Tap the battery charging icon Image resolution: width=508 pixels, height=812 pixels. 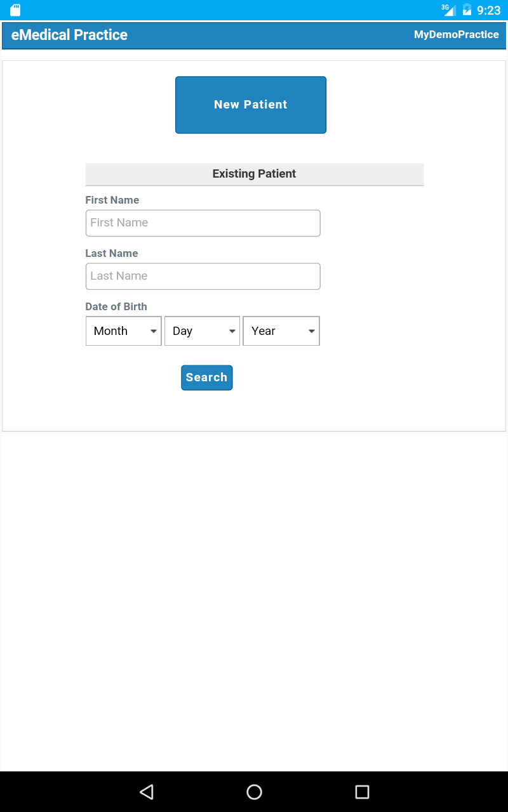pos(467,9)
